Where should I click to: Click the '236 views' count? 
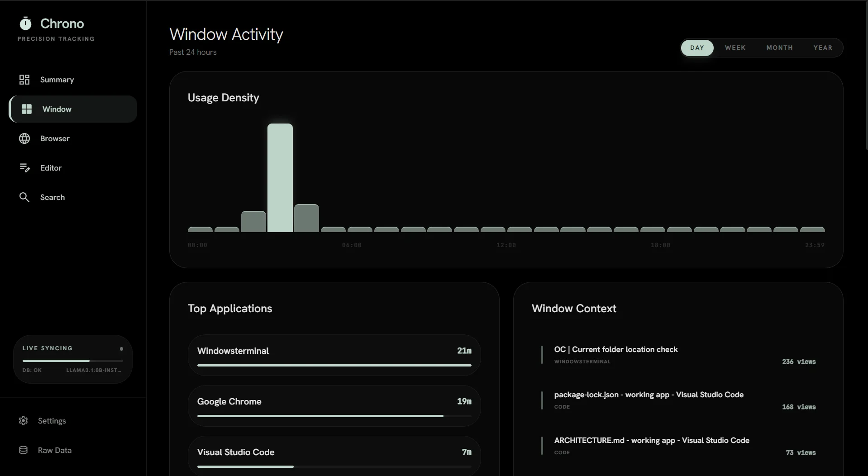(x=799, y=362)
